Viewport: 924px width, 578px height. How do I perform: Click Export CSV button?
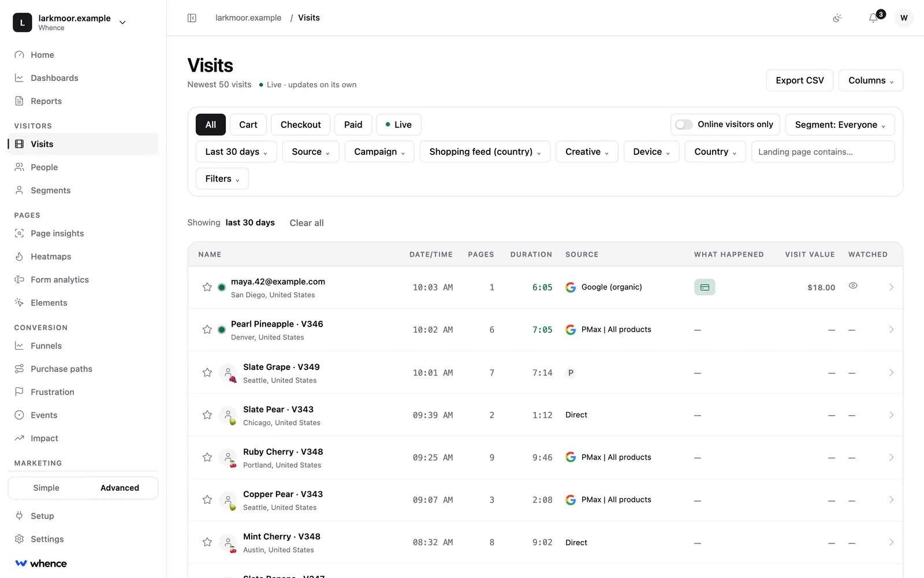coord(800,80)
